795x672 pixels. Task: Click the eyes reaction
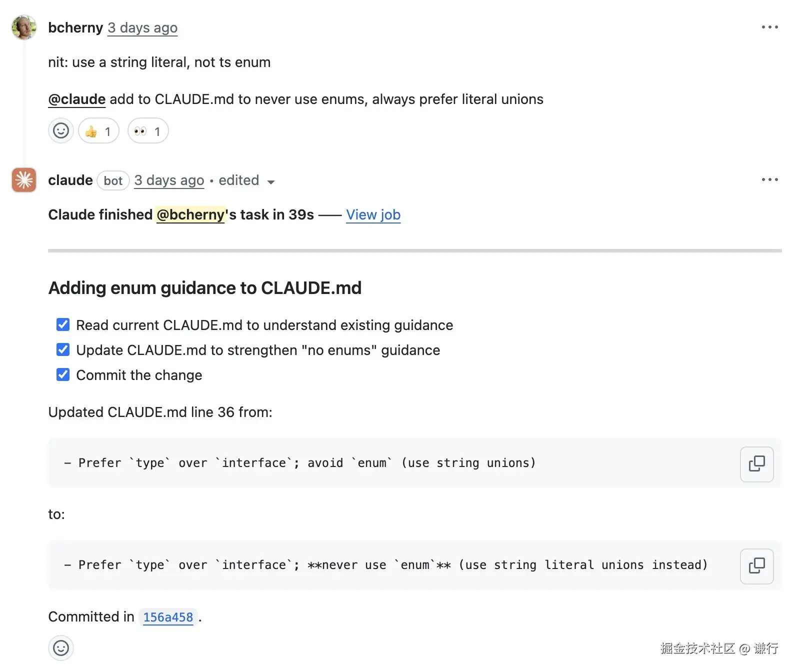point(148,131)
